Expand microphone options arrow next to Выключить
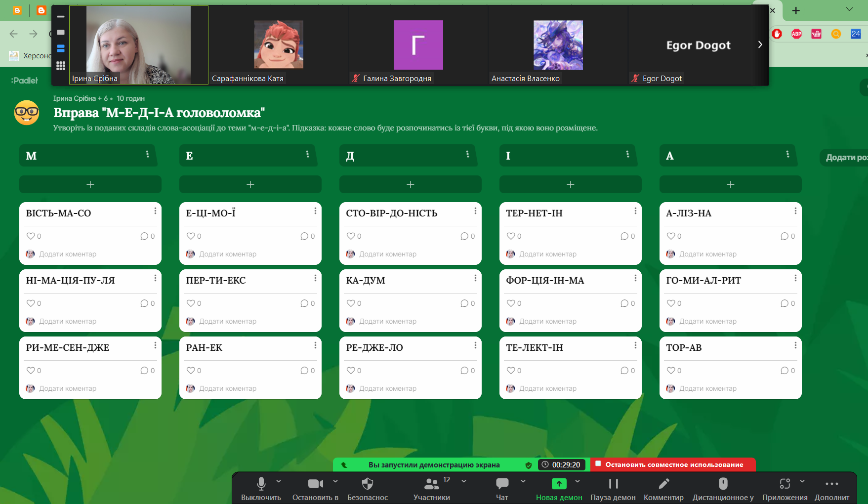The height and width of the screenshot is (504, 868). coord(279,481)
